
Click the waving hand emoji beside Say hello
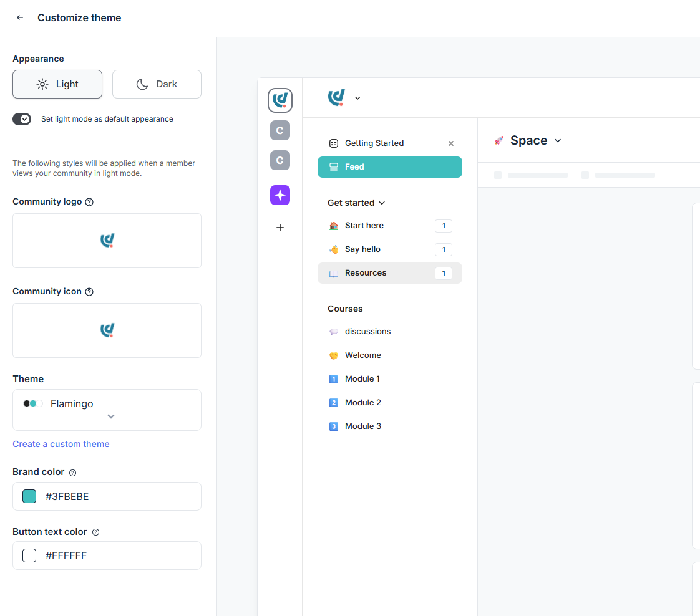click(x=334, y=249)
